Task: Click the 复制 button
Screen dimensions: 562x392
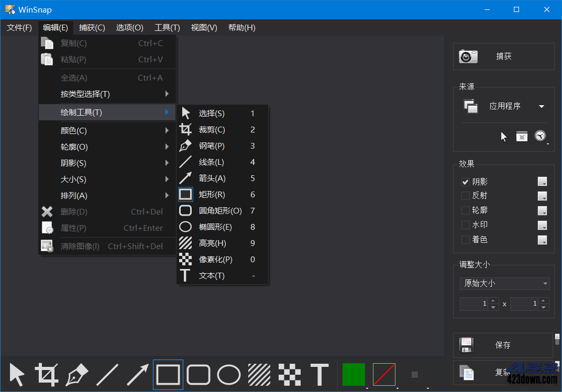Action: click(x=501, y=373)
